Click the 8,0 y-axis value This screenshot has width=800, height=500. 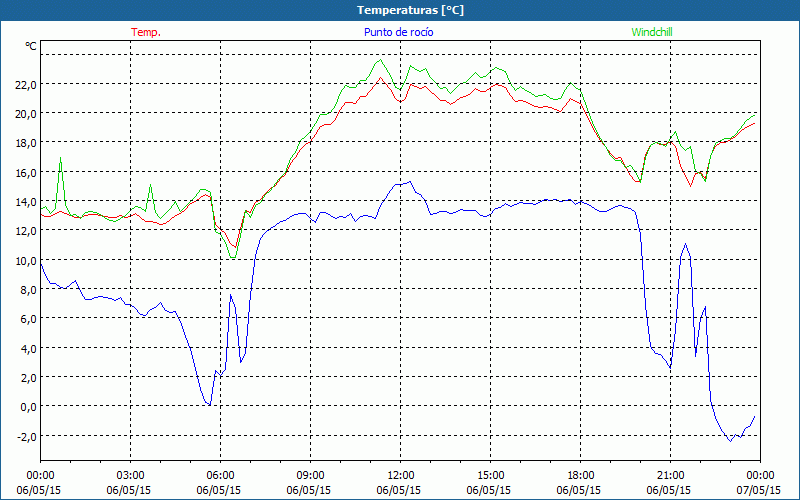[x=28, y=289]
